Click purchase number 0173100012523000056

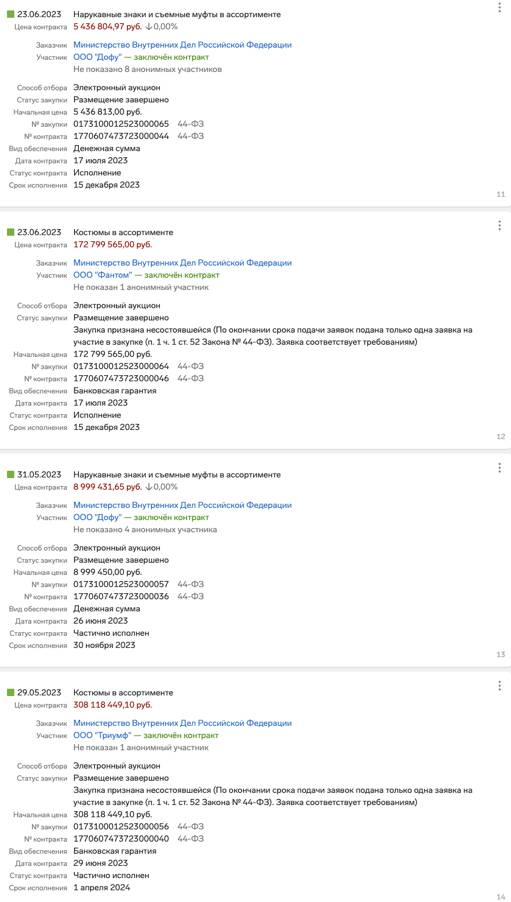click(x=121, y=827)
